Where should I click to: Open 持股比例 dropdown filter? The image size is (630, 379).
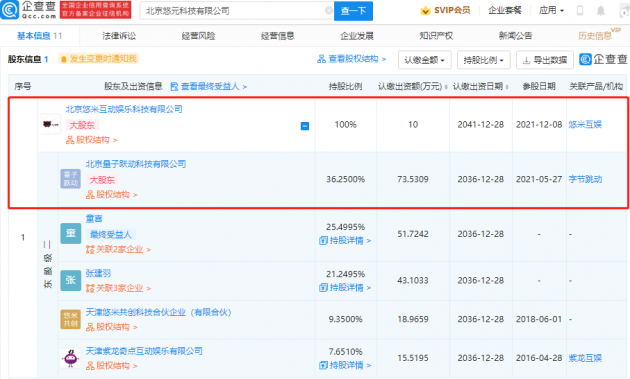coord(484,60)
